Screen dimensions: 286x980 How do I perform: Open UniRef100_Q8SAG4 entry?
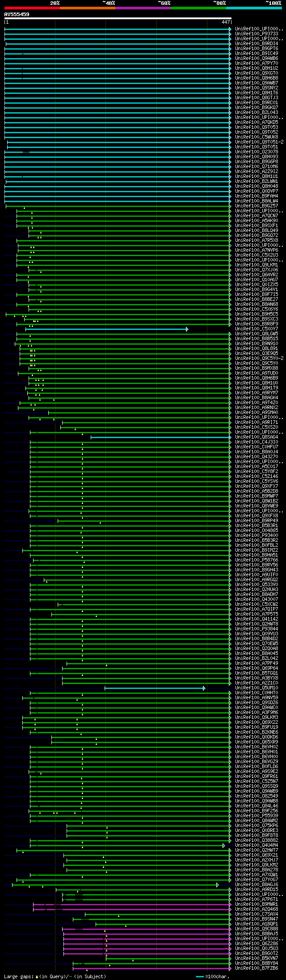click(x=257, y=437)
